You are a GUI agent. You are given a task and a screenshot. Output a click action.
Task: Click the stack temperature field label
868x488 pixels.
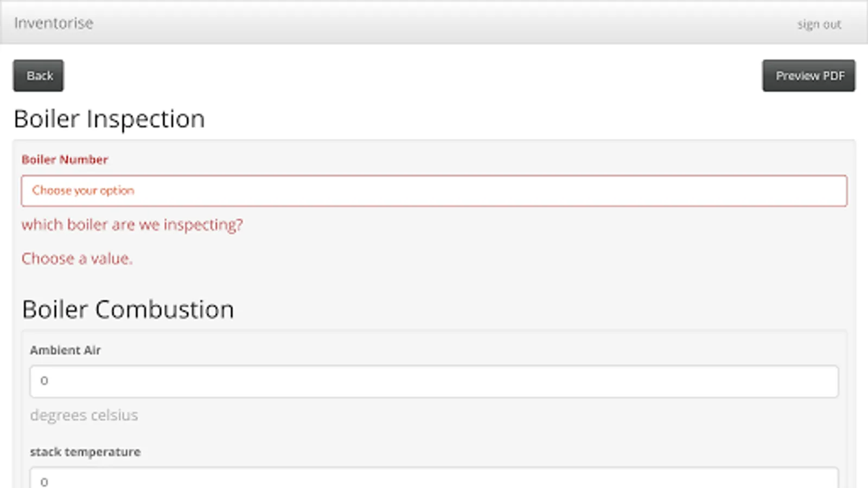pos(85,452)
